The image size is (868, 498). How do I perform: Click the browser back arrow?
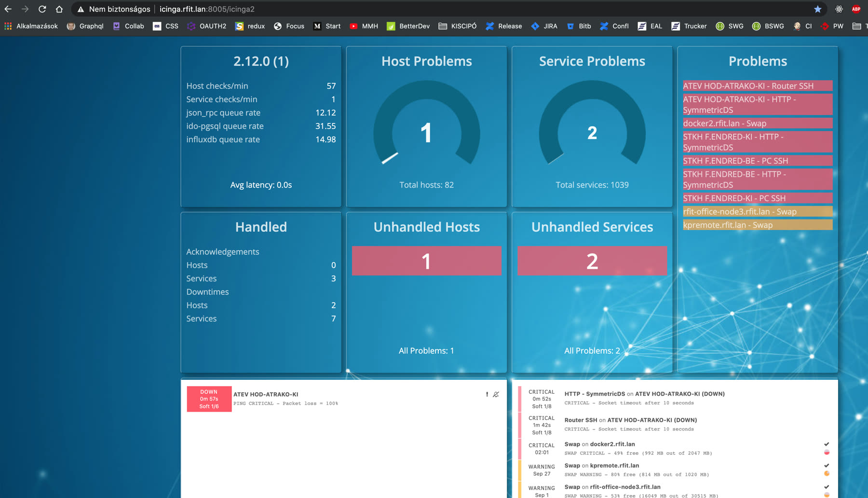tap(8, 9)
